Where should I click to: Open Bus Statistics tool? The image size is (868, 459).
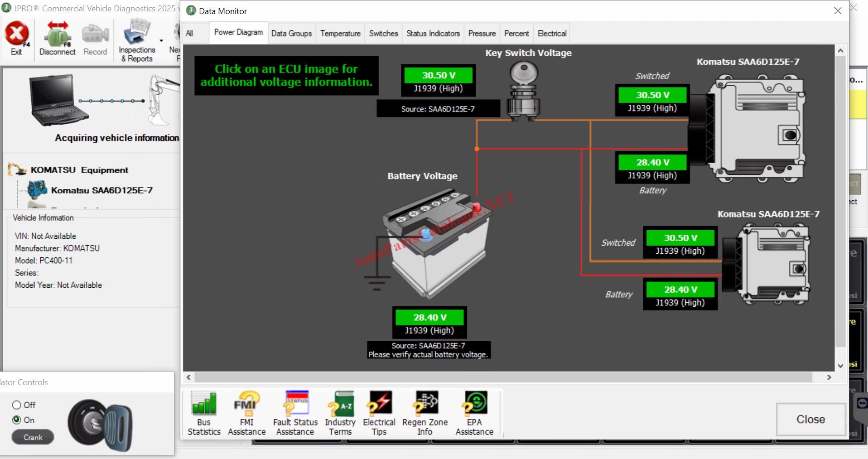[x=204, y=403]
